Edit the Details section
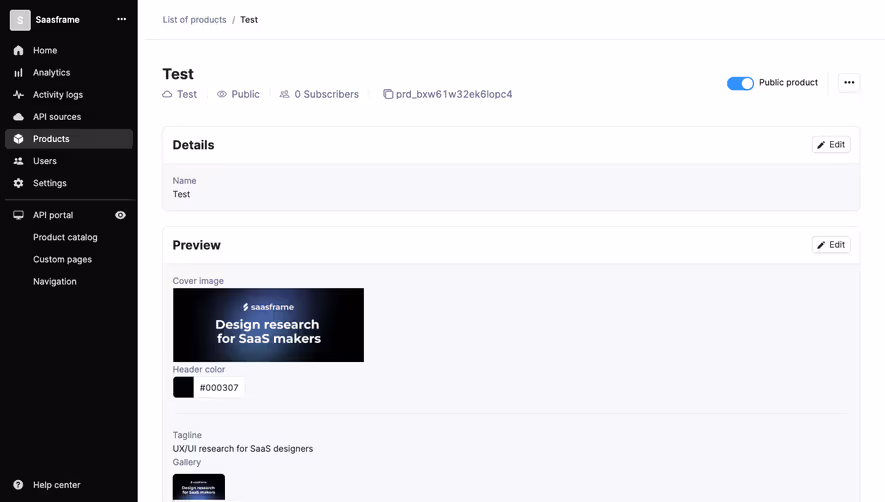885x502 pixels. click(831, 145)
